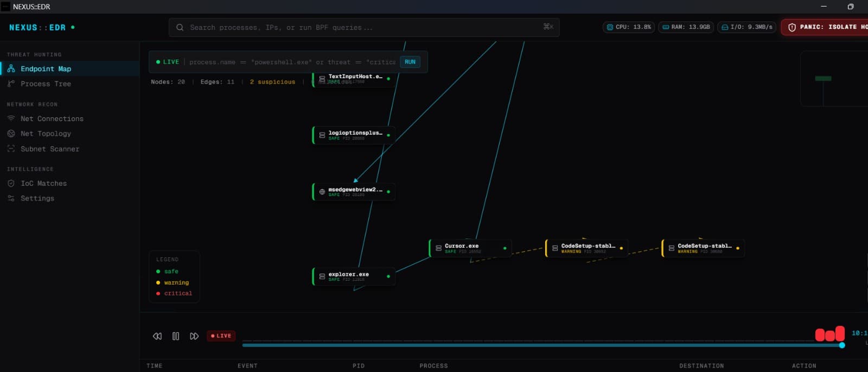
Task: Select the msedgewebview2 node
Action: [x=354, y=192]
